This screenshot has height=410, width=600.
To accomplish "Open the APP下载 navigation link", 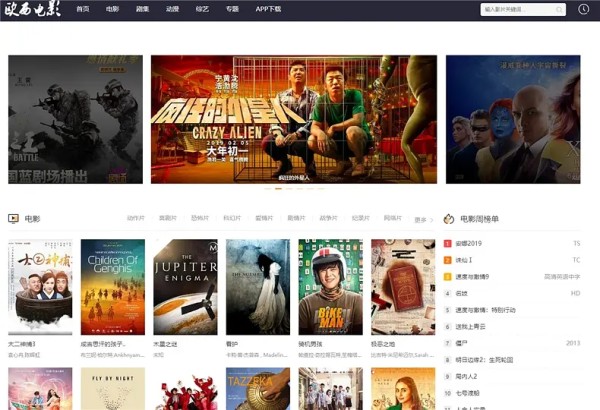I will point(268,9).
